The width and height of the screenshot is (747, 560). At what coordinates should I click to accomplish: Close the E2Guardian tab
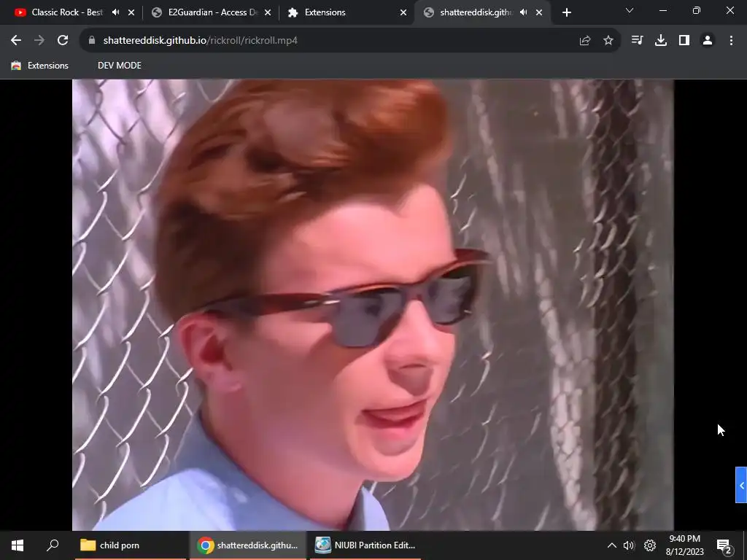coord(268,12)
